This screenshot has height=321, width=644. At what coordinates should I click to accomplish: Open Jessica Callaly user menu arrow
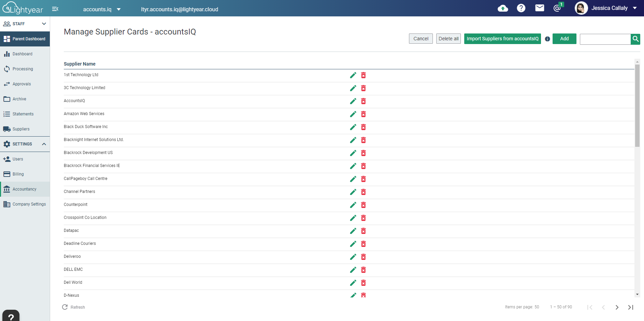point(635,8)
